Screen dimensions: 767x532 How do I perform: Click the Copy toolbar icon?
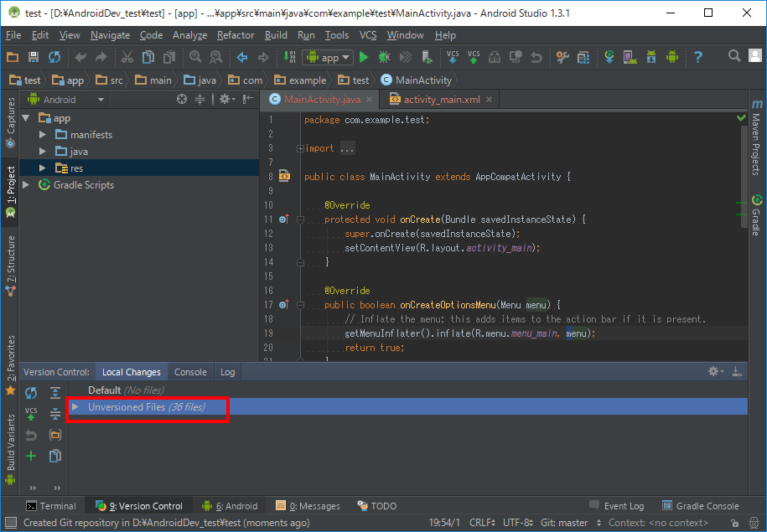tap(148, 57)
